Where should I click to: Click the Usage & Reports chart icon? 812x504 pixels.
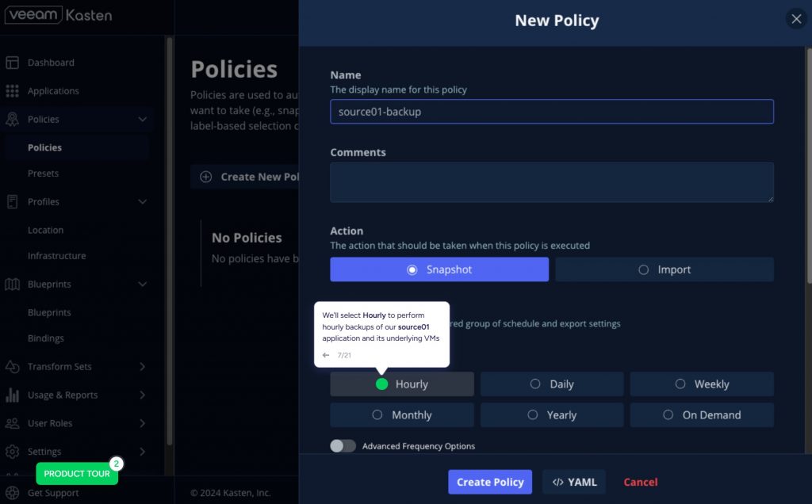(x=12, y=395)
